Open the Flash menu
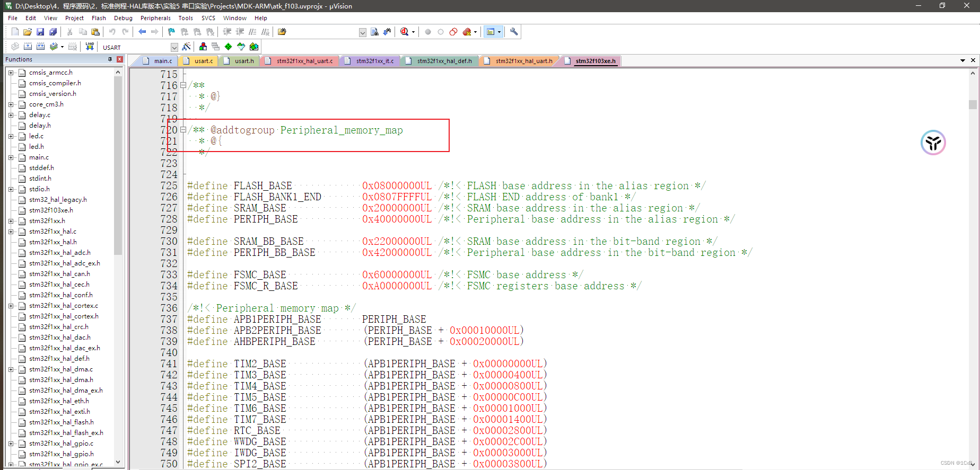The height and width of the screenshot is (470, 980). coord(99,18)
